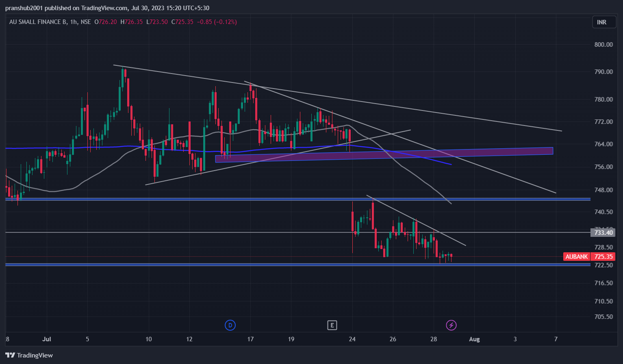
Task: Click the open price O726.20 value
Action: click(x=106, y=22)
